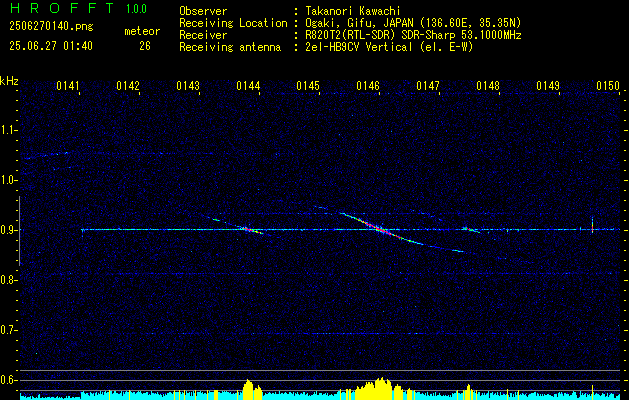
Task: Click the filename 2506270140.png
Action: 51,27
